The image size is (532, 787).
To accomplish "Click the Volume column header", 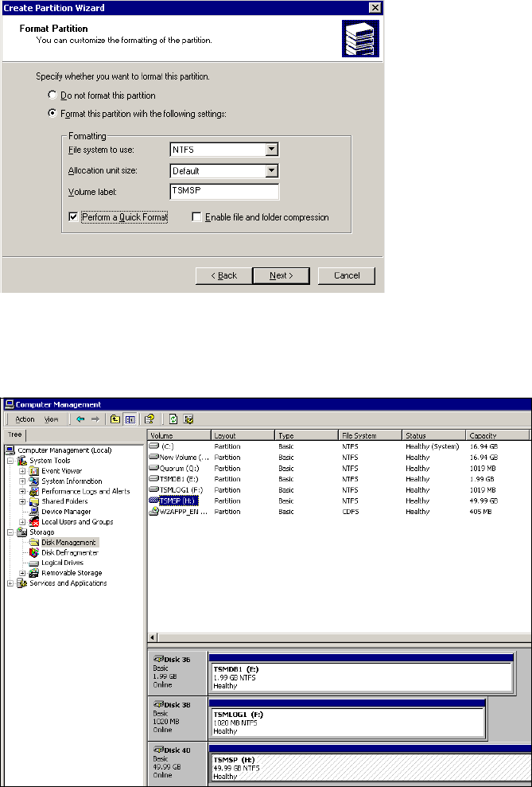I will (180, 435).
